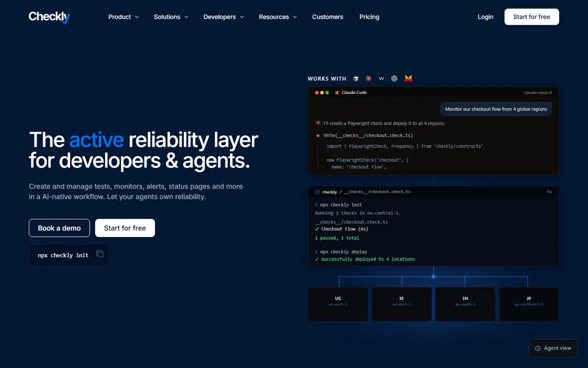588x368 pixels.
Task: Select the Claude sunburst icon beside Works With
Action: tap(369, 79)
